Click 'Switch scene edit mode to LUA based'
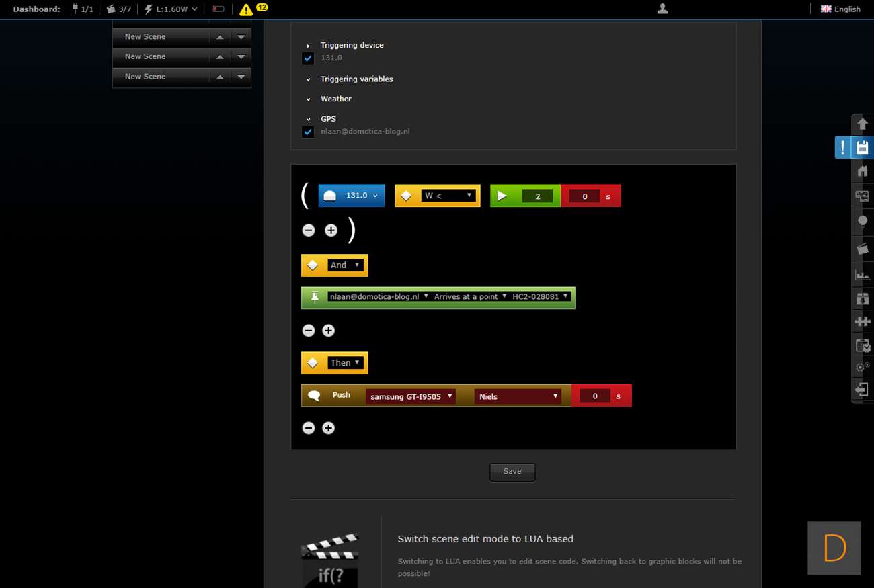Viewport: 874px width, 588px height. (x=485, y=539)
